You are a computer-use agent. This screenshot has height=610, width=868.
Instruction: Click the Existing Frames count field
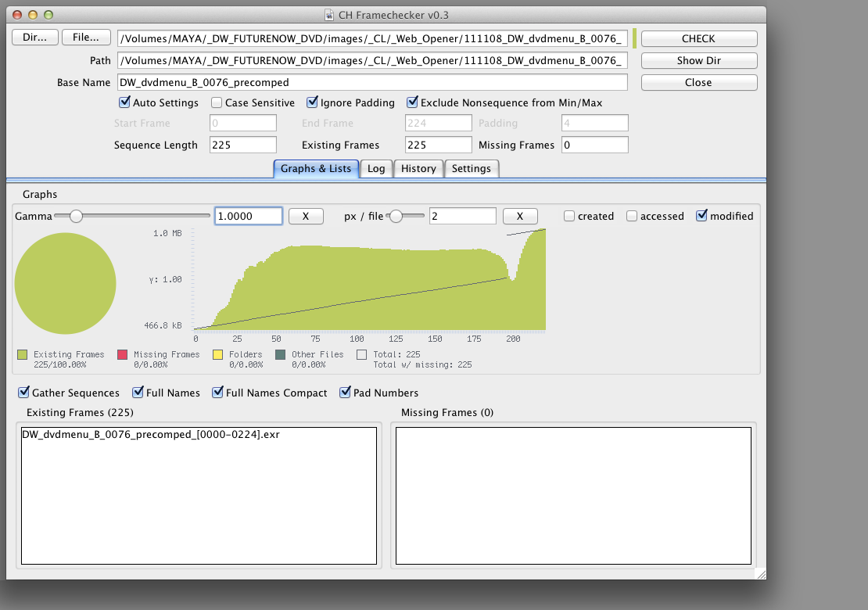coord(439,145)
